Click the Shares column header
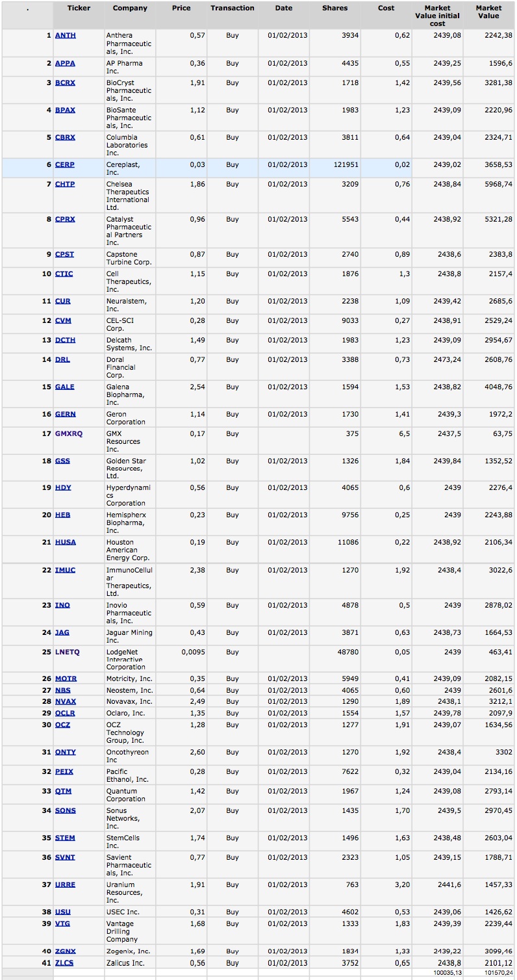The height and width of the screenshot is (980, 517). [x=334, y=8]
